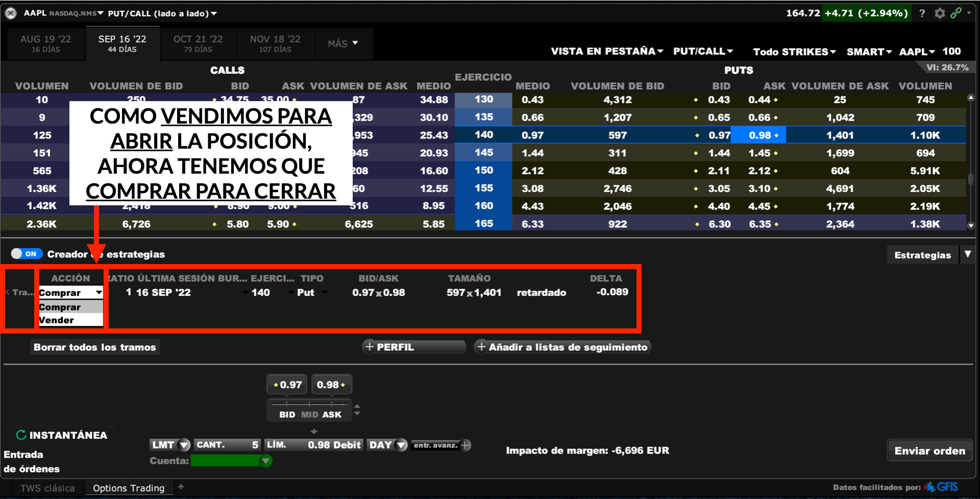The height and width of the screenshot is (499, 980).
Task: Open the PUT/CALL (lado a lado) dropdown
Action: (162, 13)
